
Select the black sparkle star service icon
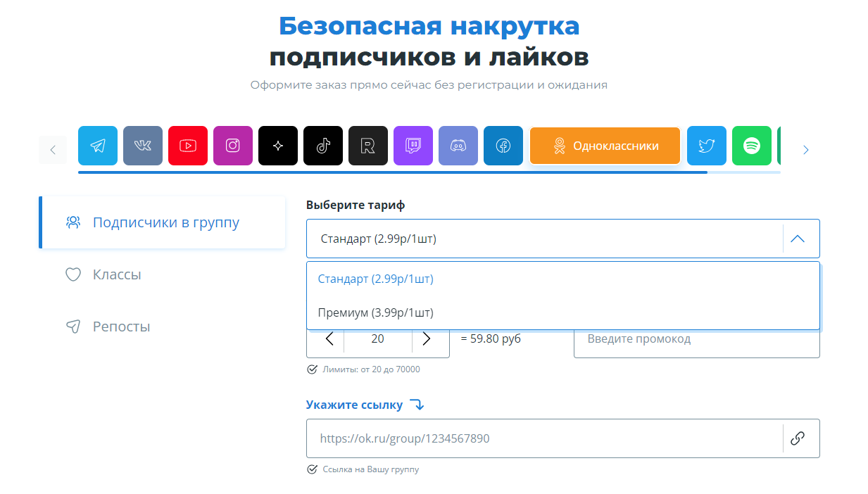coord(278,146)
